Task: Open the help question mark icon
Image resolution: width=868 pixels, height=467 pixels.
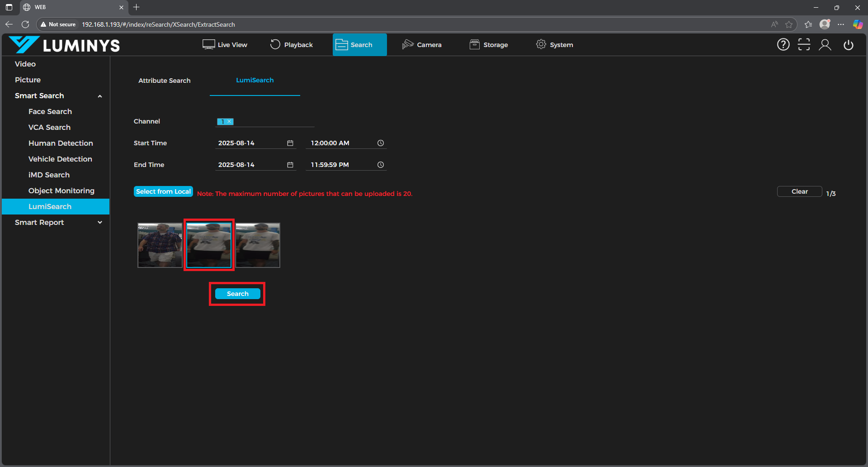Action: click(x=783, y=44)
